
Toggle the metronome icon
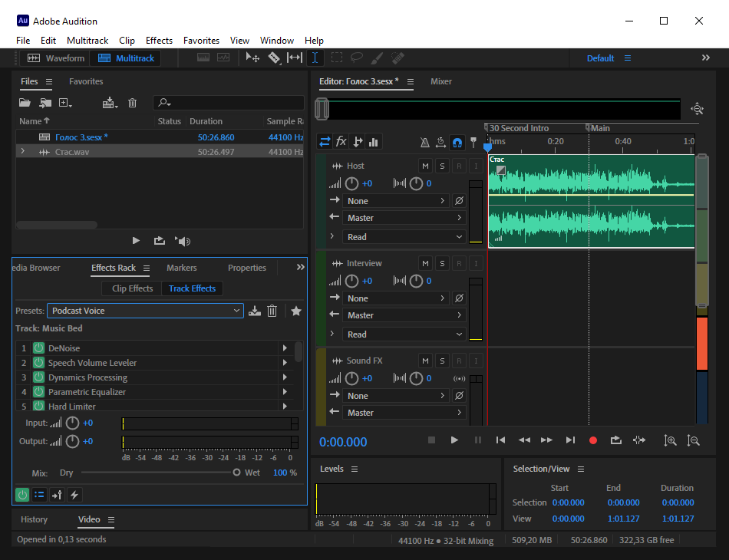(x=425, y=142)
